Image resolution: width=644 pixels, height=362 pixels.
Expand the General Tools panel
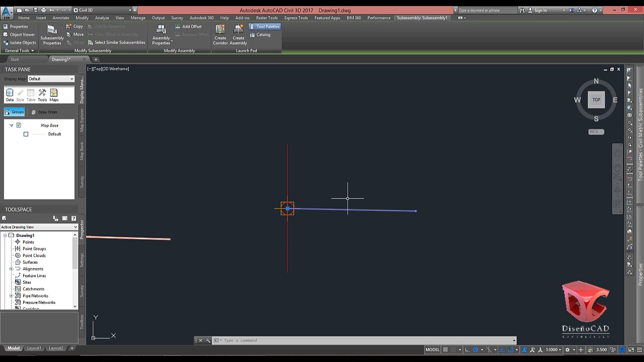pyautogui.click(x=19, y=51)
